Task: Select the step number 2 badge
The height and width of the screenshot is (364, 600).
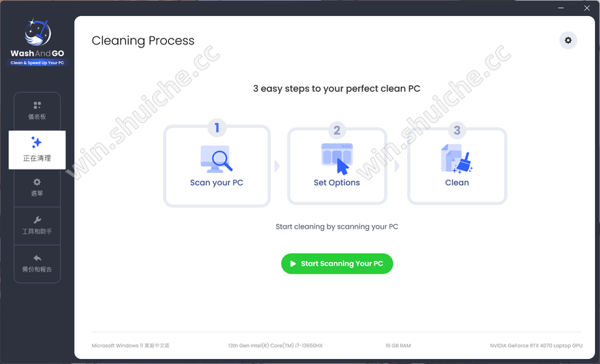Action: (336, 130)
